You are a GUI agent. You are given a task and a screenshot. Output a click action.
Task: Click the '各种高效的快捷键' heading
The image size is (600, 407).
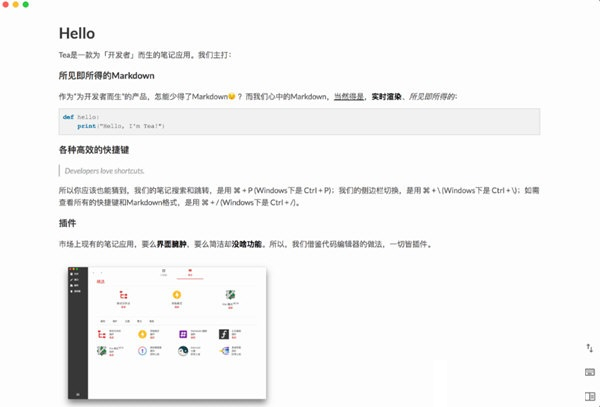pyautogui.click(x=93, y=150)
